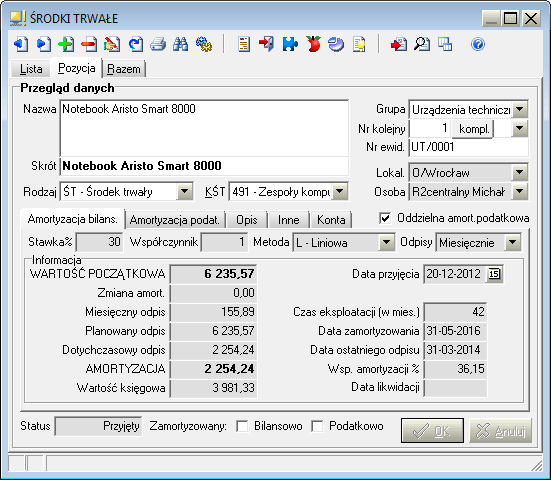Viewport: 551px width, 480px height.
Task: Switch to the Razem tab
Action: 124,69
